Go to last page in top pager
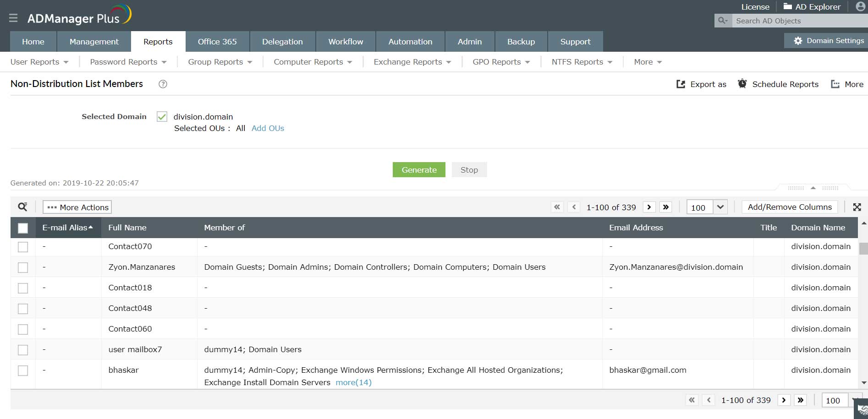868x419 pixels. coord(666,207)
